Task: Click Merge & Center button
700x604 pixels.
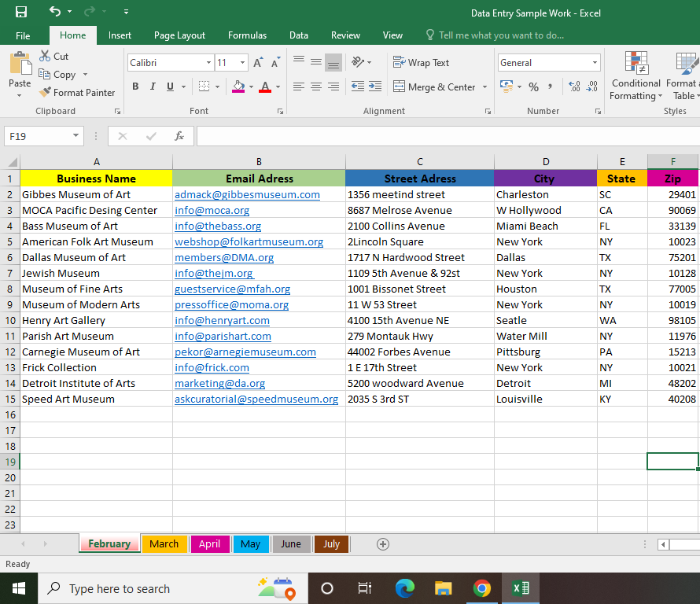Action: (434, 87)
